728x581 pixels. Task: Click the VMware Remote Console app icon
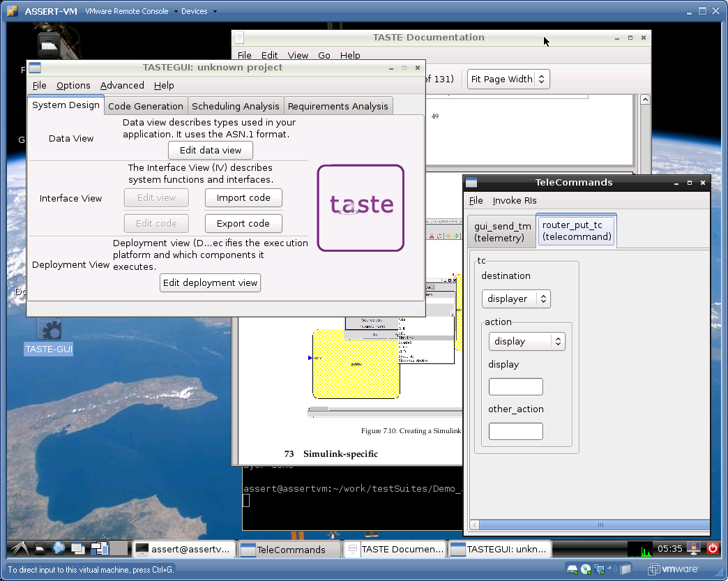pos(12,10)
